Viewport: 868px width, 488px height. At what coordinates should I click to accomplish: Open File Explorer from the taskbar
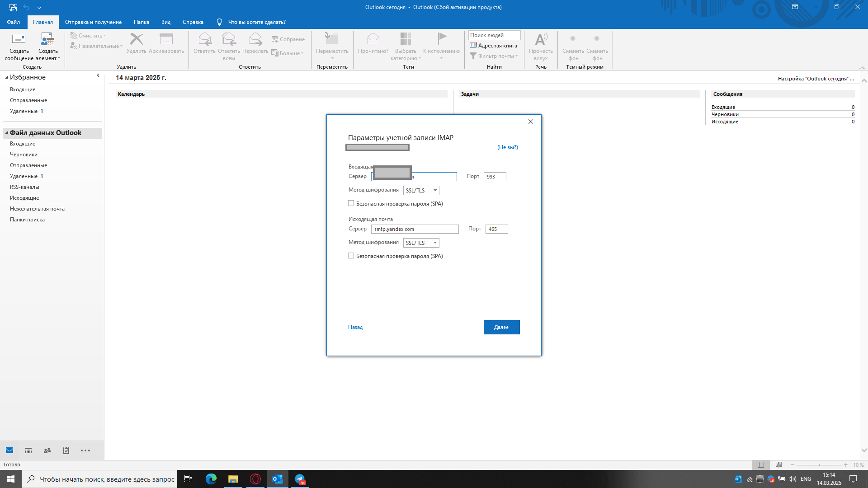233,479
